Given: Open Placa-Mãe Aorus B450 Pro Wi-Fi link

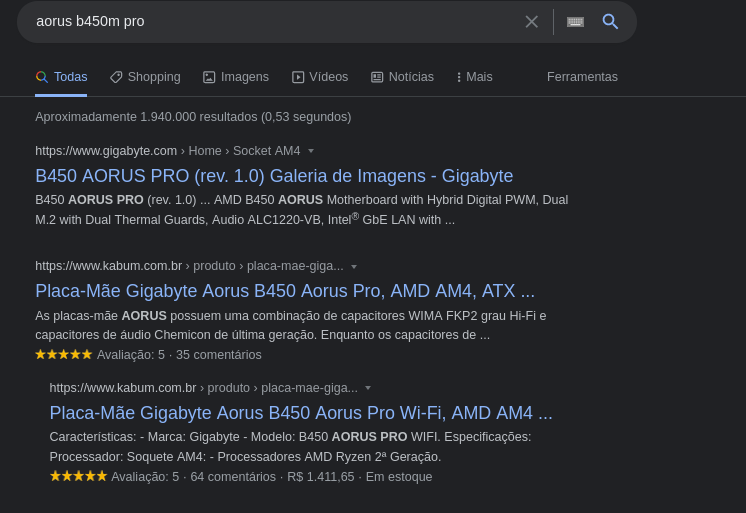Looking at the screenshot, I should click(301, 413).
